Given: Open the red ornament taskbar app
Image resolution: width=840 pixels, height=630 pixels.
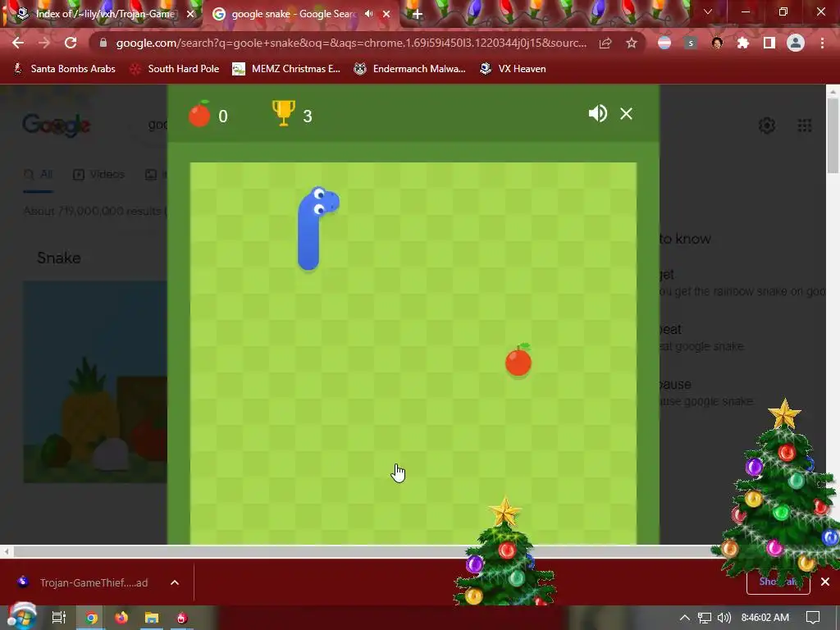Looking at the screenshot, I should click(x=182, y=618).
